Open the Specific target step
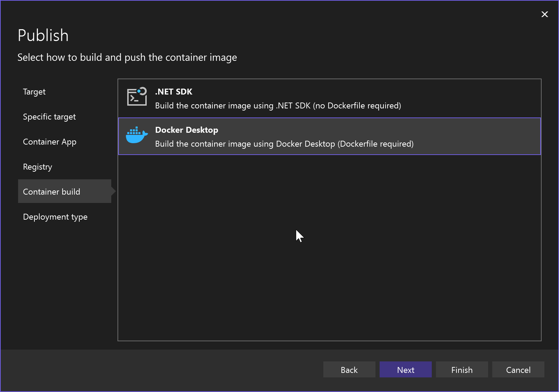The width and height of the screenshot is (559, 392). point(49,116)
